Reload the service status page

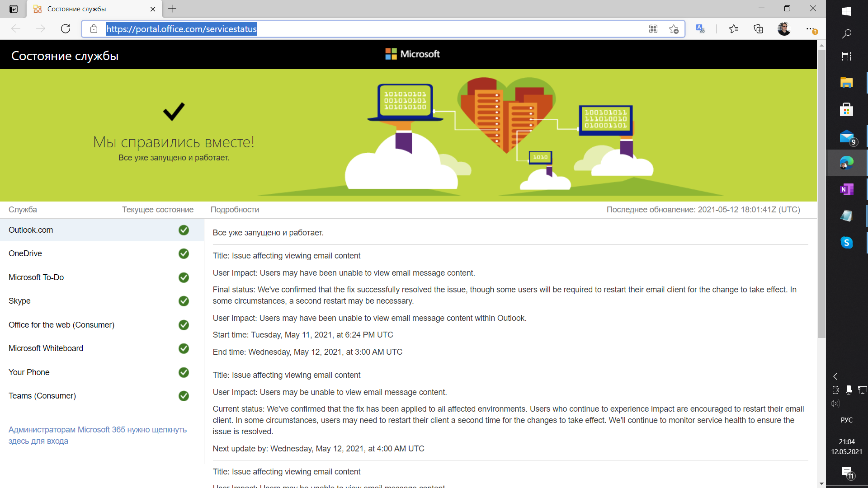coord(66,29)
